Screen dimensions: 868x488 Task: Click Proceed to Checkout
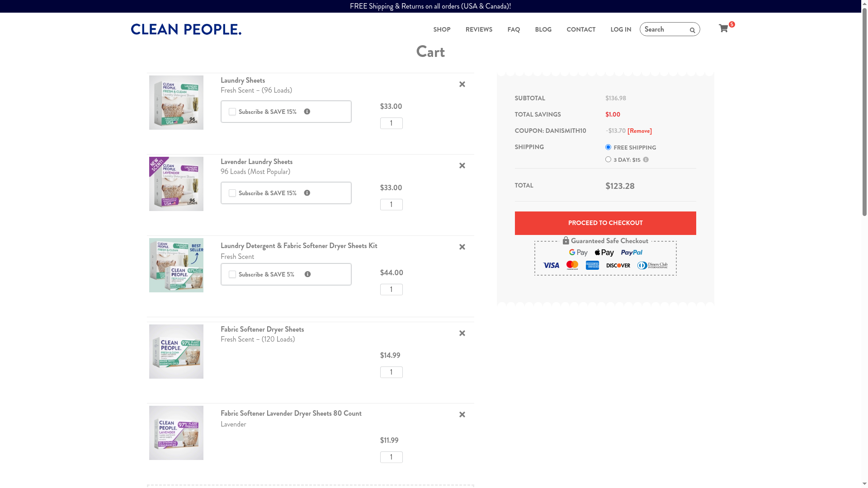[x=605, y=223]
